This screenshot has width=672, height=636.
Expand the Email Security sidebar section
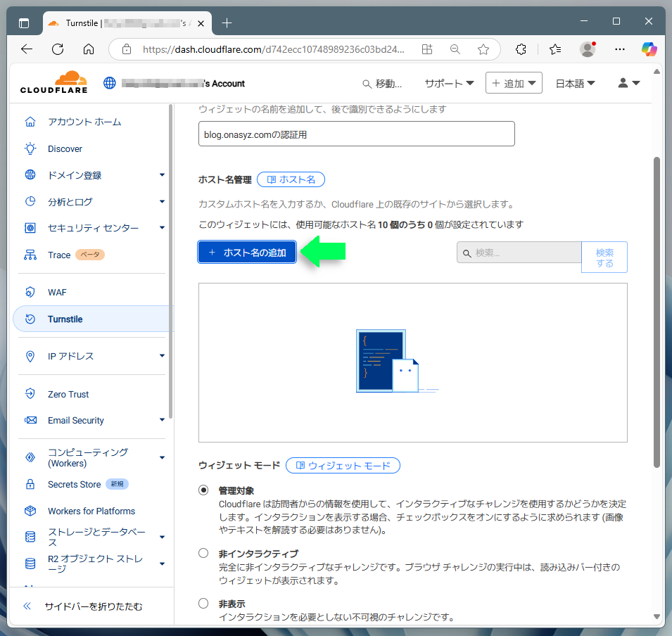tap(162, 419)
